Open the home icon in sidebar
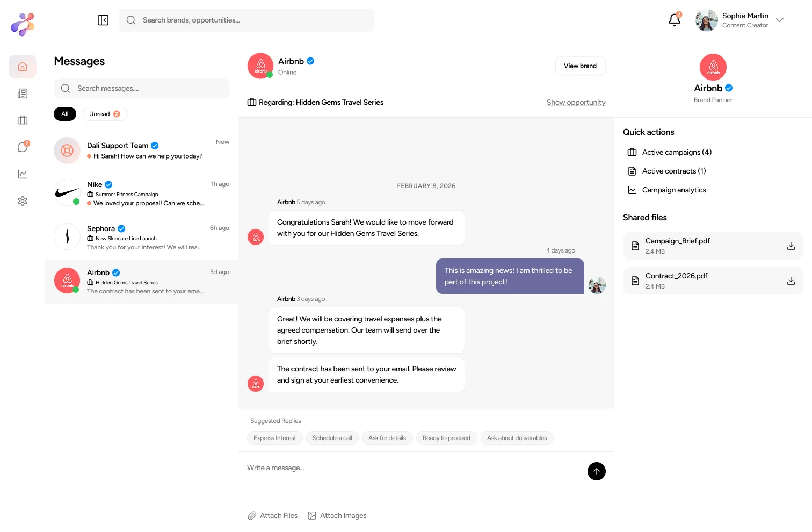Viewport: 812px width, 532px height. pos(23,67)
